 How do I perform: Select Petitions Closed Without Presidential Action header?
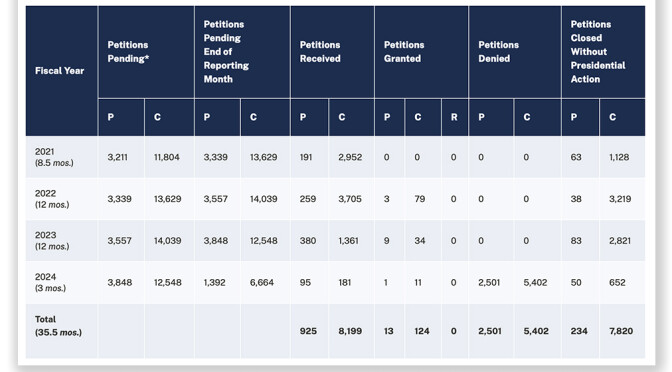click(x=603, y=52)
